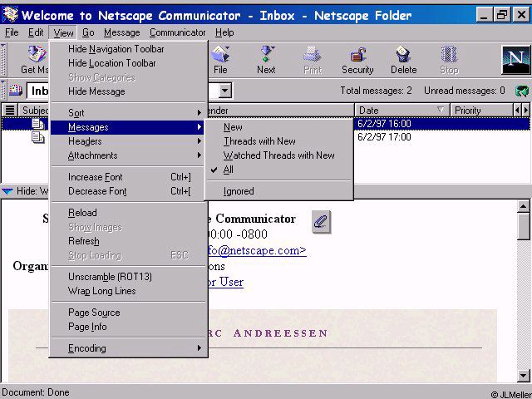Click the toolbar grip handle
Image resolution: width=532 pixels, height=399 pixels.
(x=3, y=60)
